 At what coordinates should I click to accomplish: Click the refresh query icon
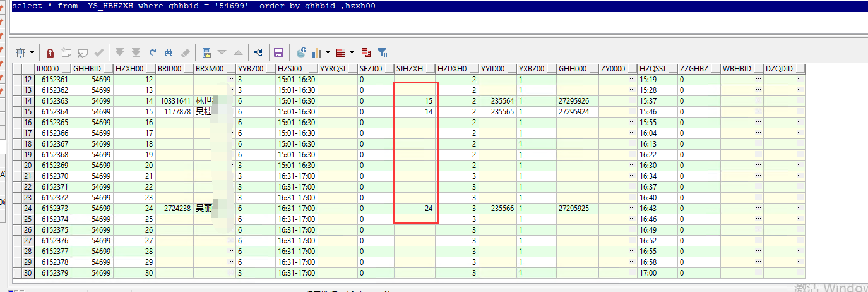[x=152, y=52]
